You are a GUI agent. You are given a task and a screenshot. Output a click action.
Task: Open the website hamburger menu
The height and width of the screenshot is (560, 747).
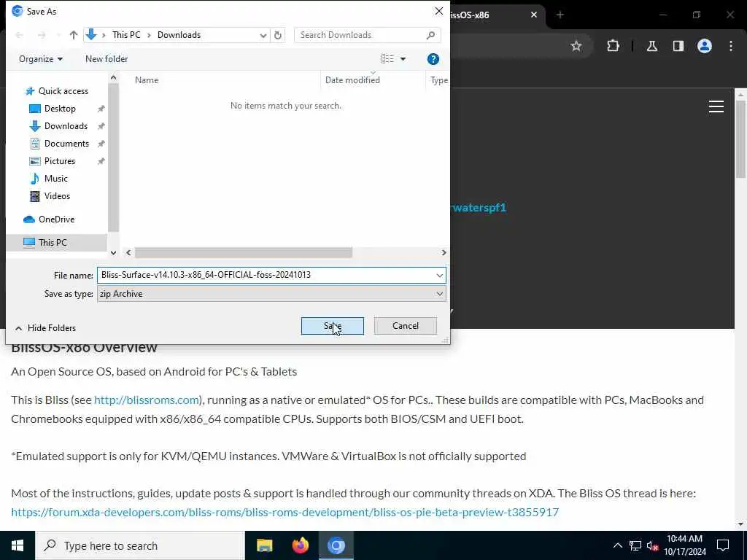716,106
